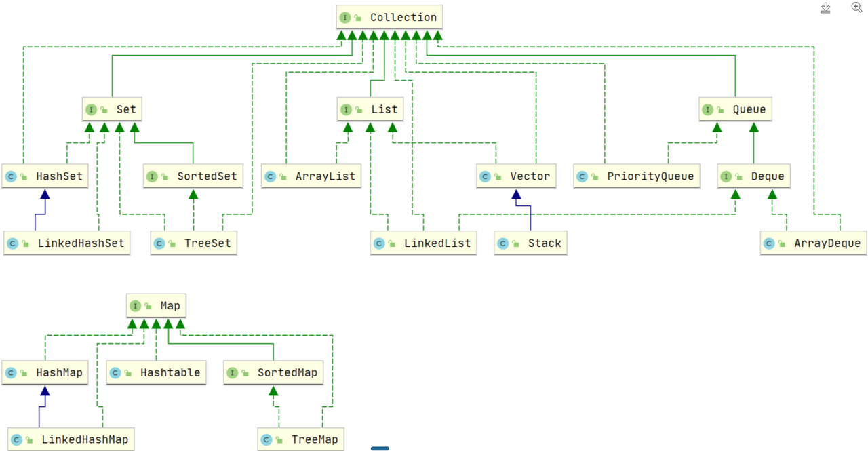Image resolution: width=868 pixels, height=451 pixels.
Task: Click the interface icon in List node
Action: pyautogui.click(x=346, y=109)
